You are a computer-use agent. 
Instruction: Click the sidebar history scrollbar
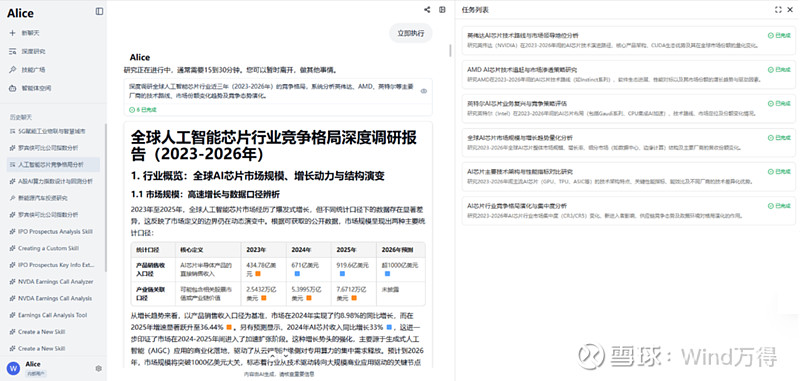pos(106,198)
